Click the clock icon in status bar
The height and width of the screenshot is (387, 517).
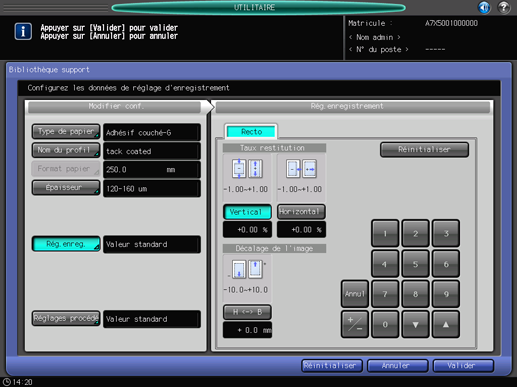click(x=7, y=382)
